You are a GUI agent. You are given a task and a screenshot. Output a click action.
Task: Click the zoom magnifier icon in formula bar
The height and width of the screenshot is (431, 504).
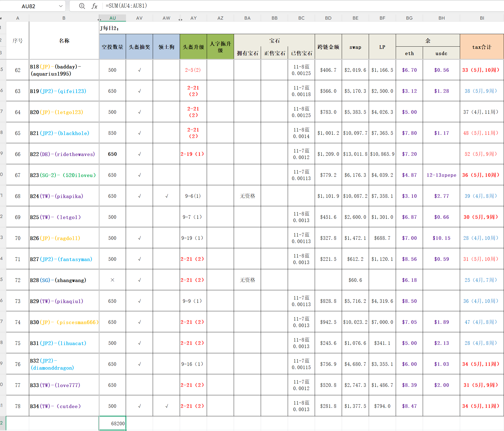[x=82, y=6]
